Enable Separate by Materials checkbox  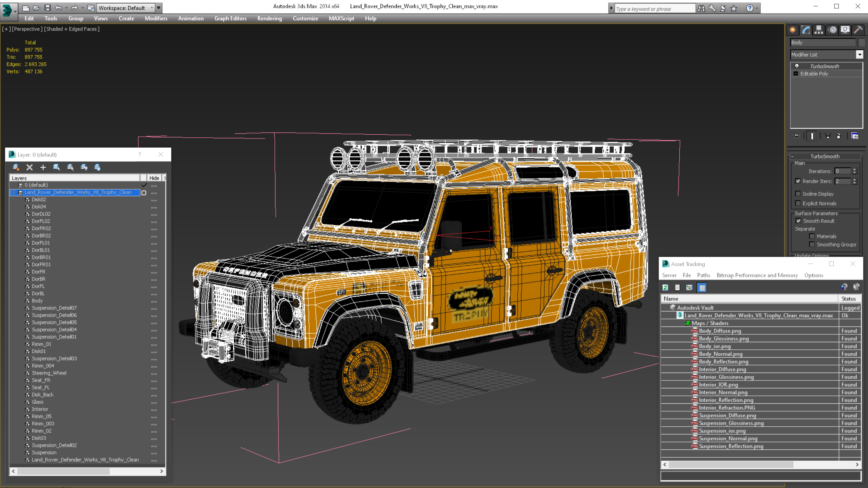[812, 236]
